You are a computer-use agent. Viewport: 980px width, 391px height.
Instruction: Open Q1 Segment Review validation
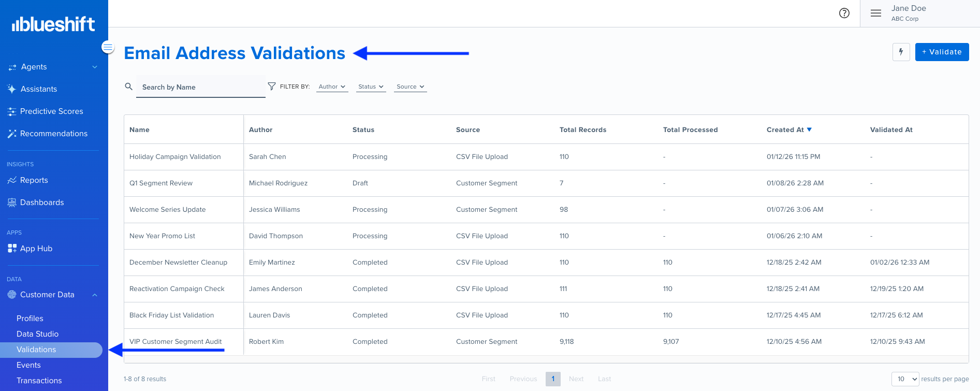(161, 183)
